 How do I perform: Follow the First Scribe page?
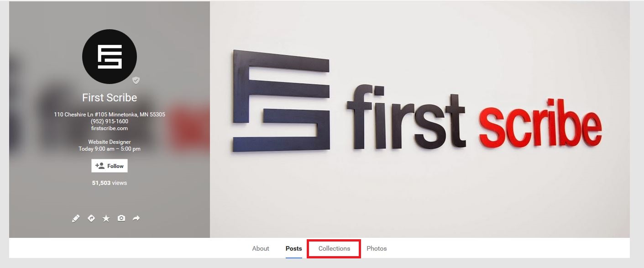coord(110,166)
